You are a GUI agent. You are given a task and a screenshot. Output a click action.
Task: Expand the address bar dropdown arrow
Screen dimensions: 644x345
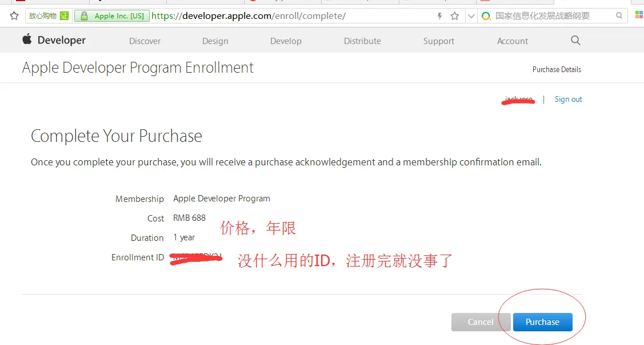coord(471,16)
